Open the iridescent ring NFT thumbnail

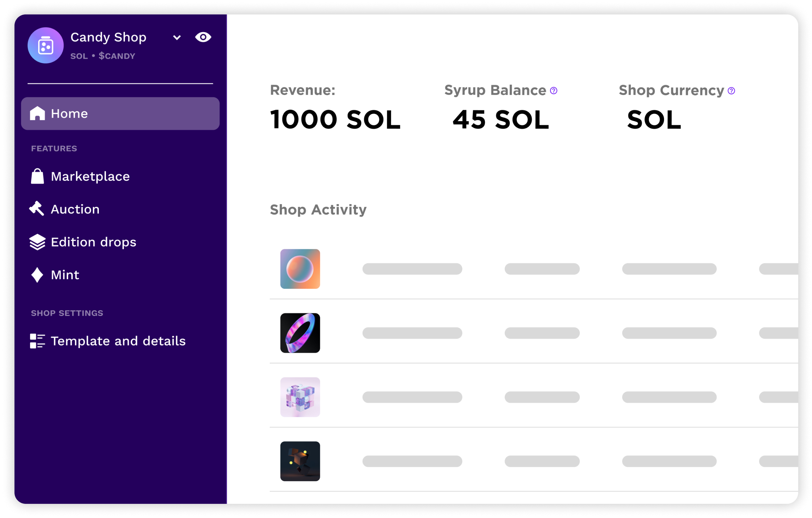pyautogui.click(x=300, y=333)
